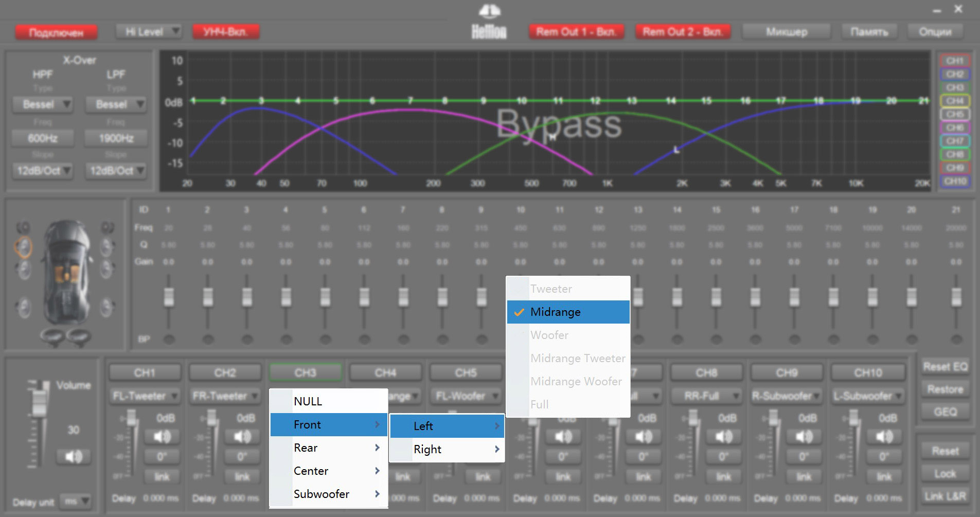980x517 pixels.
Task: Toggle bypass for EQ band 21
Action: coord(957,340)
